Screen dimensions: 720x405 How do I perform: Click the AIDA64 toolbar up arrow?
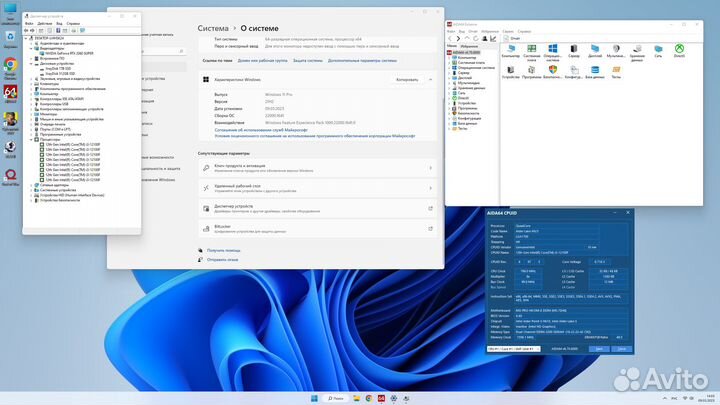click(467, 39)
